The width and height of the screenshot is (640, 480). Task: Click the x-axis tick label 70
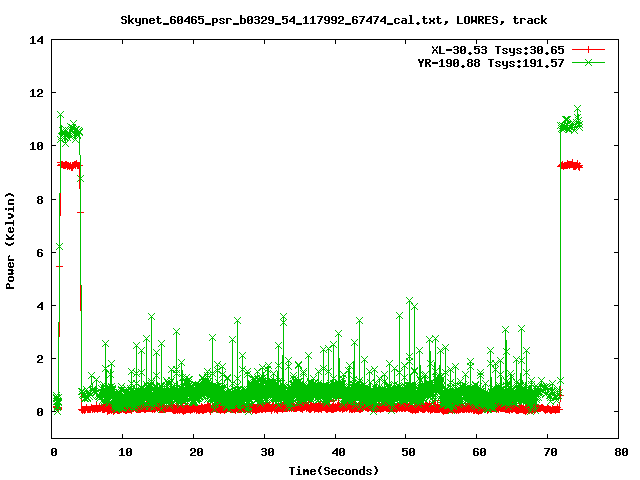551,452
